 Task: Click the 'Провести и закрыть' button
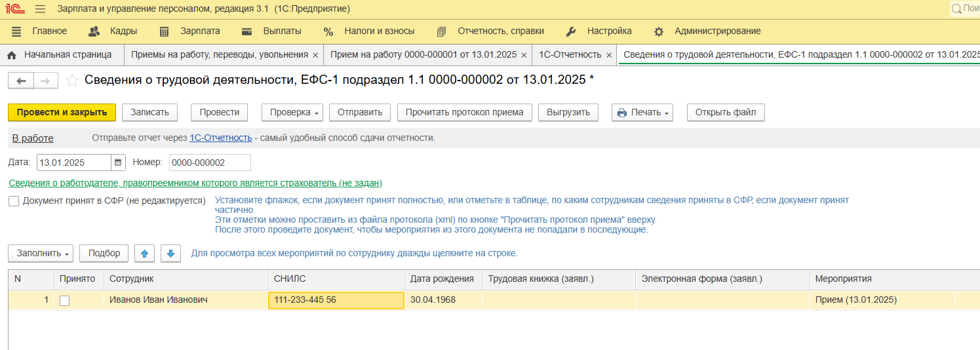(x=62, y=113)
